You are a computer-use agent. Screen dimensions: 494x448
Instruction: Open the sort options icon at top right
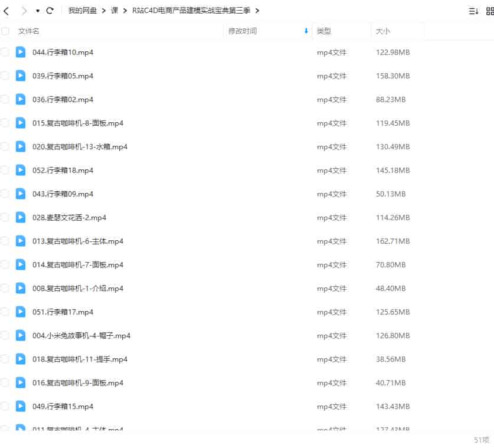[473, 10]
